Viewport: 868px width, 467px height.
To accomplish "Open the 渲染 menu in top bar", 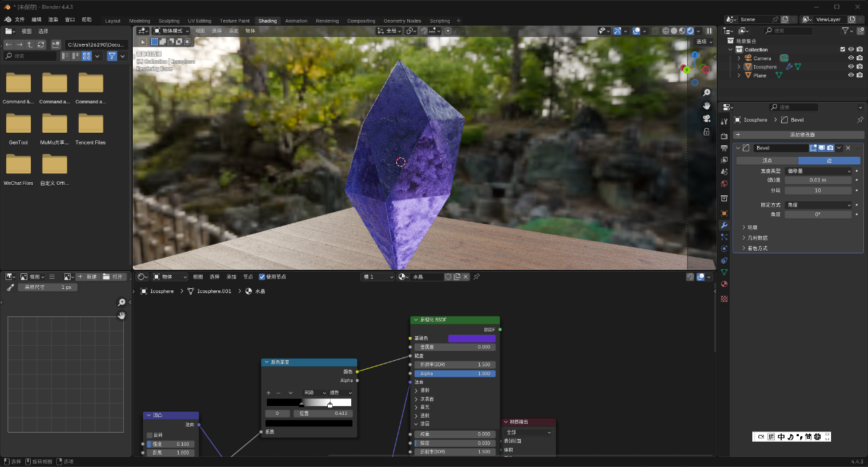I will point(53,20).
